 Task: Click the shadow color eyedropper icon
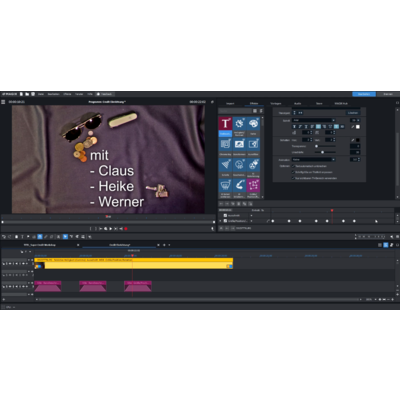coord(353,140)
